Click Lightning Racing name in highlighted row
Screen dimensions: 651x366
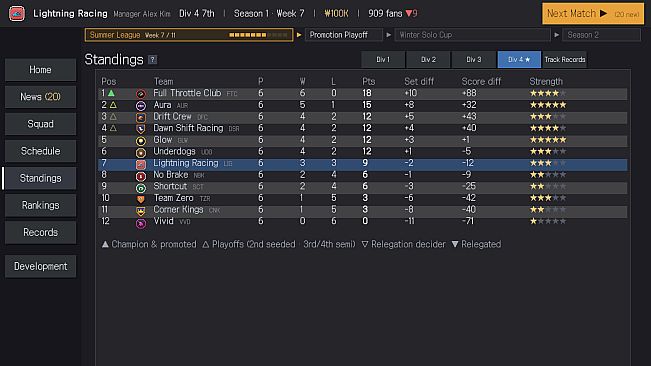186,163
